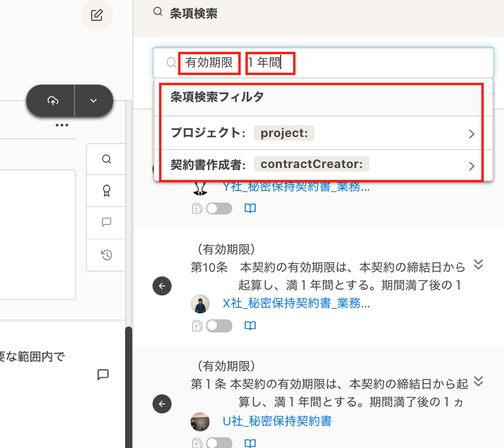Toggle the switch under Y社 contract

219,209
